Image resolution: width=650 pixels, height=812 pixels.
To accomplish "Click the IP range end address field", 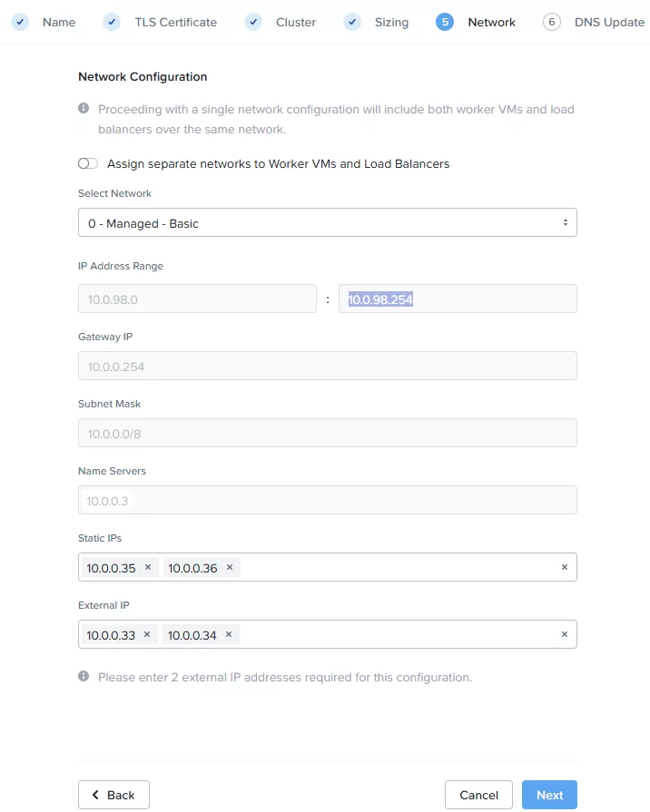I will (x=458, y=298).
